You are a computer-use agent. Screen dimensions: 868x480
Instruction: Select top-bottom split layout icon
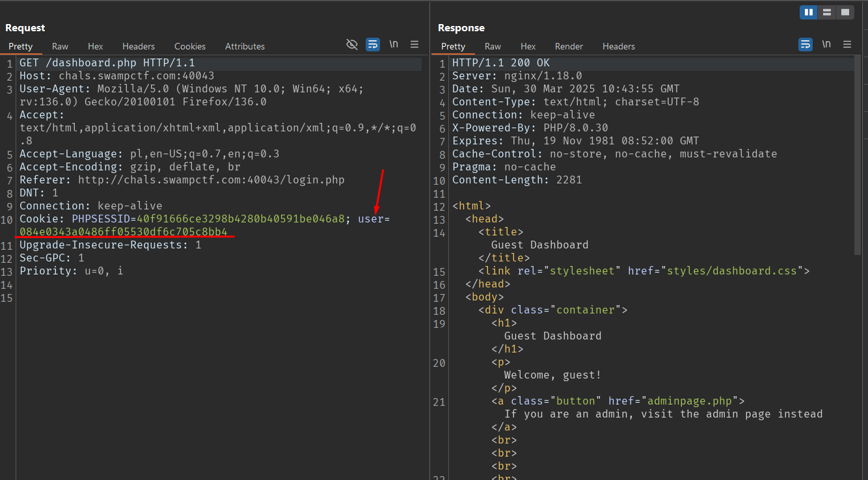tap(826, 12)
